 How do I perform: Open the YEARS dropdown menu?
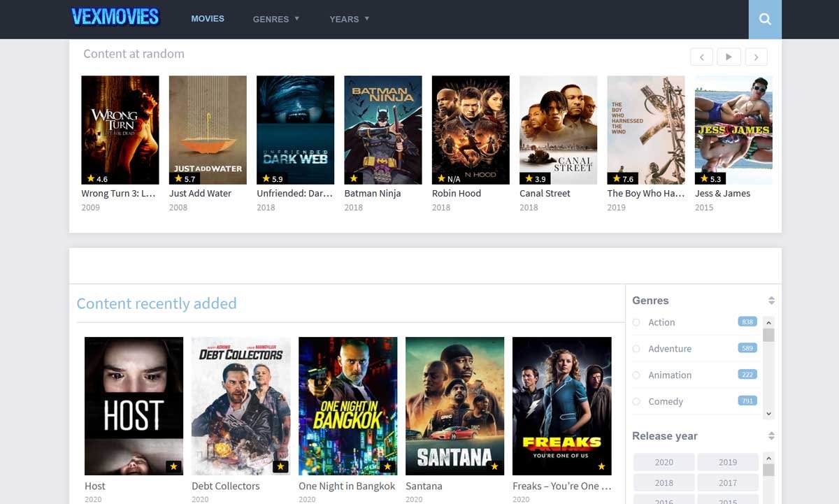350,19
